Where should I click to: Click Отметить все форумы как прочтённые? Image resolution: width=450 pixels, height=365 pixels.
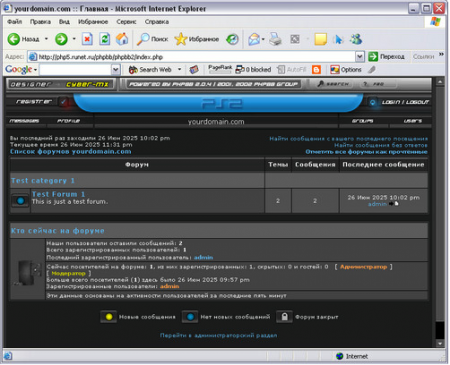(x=366, y=152)
